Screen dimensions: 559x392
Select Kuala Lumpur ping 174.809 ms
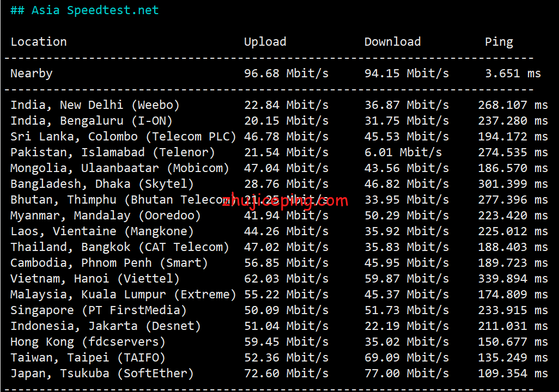[513, 295]
